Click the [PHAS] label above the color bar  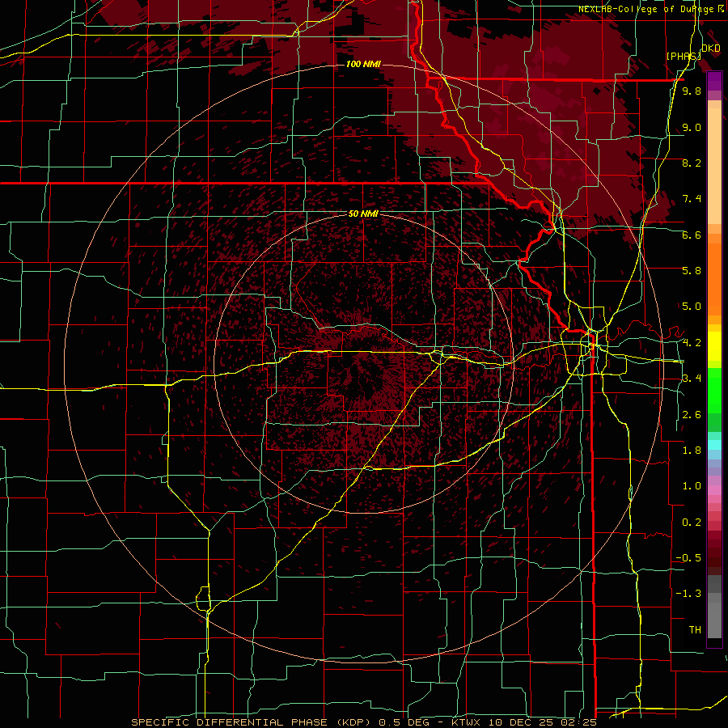684,56
